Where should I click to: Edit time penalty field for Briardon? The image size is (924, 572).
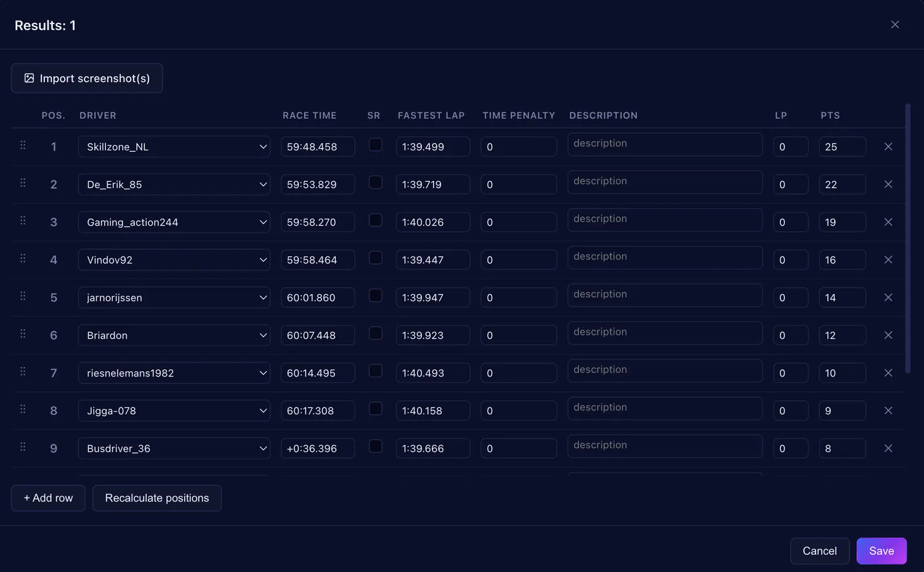519,335
